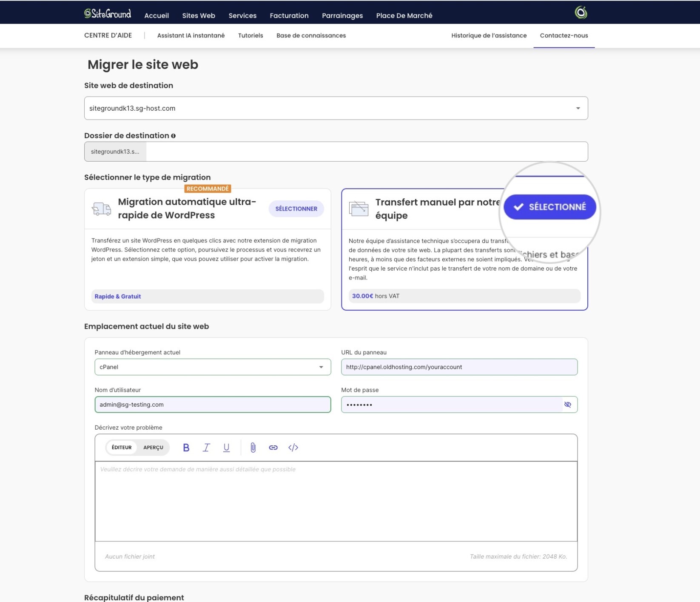The image size is (700, 602).
Task: Show the password with the eye icon
Action: [x=567, y=405]
